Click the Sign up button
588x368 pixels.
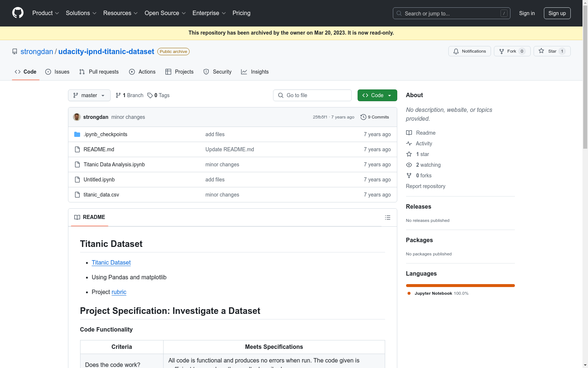pos(557,13)
